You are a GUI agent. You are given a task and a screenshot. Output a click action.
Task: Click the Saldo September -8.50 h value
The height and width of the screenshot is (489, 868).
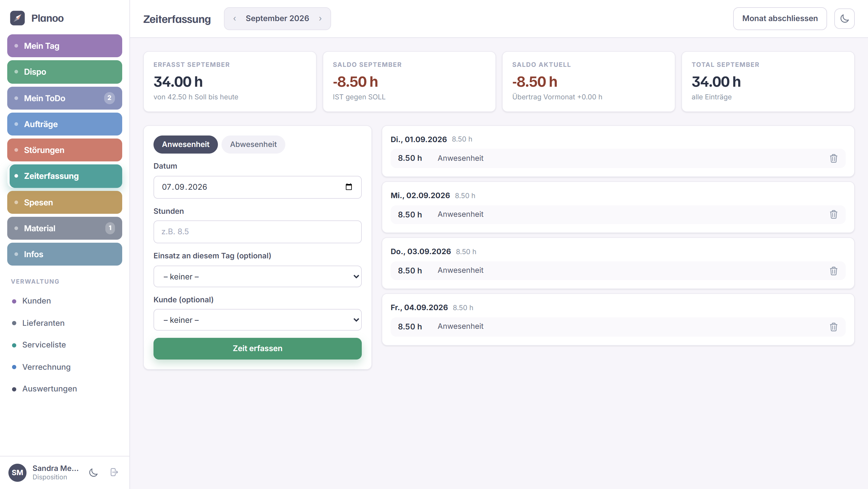[355, 82]
